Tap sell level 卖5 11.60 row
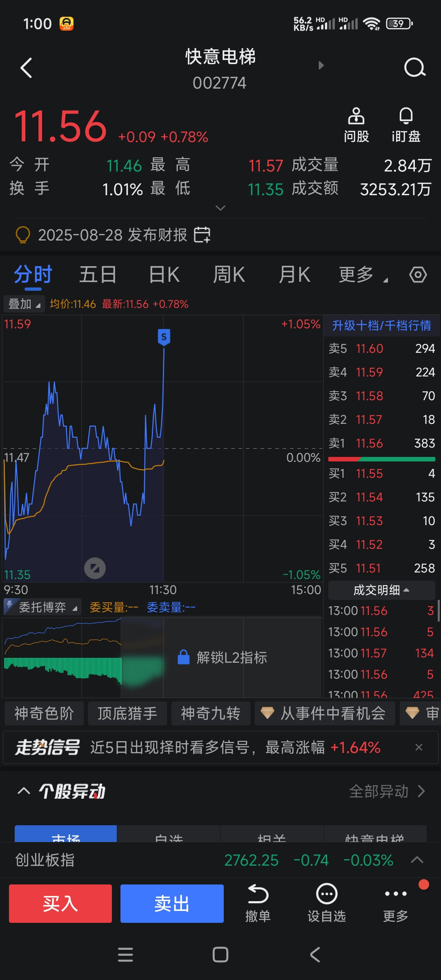The height and width of the screenshot is (980, 441). (382, 348)
